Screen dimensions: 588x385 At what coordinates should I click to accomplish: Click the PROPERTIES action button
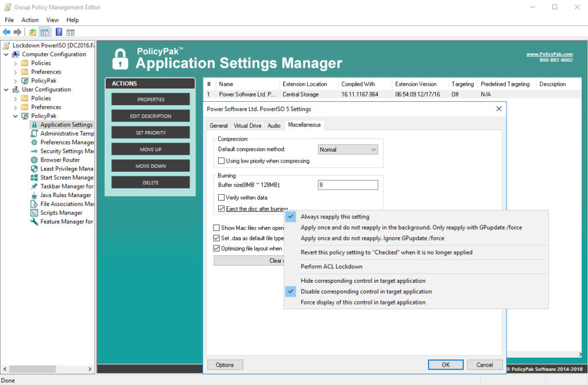tap(150, 99)
